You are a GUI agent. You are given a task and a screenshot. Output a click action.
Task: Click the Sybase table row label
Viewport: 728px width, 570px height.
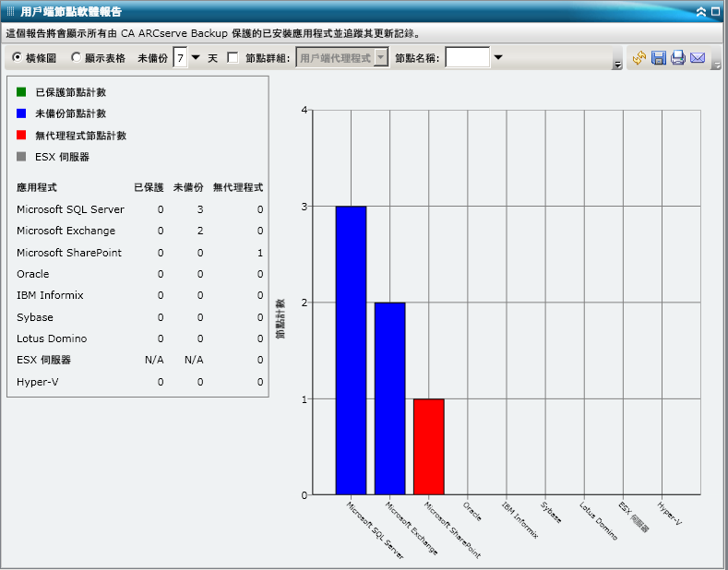pos(35,317)
